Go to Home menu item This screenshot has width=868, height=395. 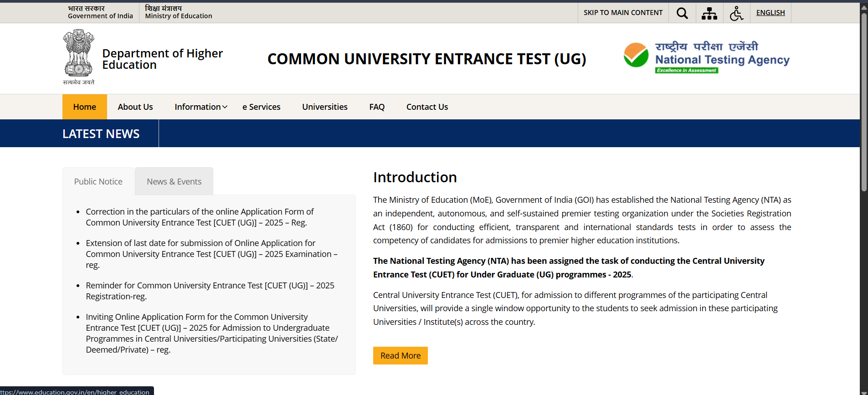(x=85, y=107)
